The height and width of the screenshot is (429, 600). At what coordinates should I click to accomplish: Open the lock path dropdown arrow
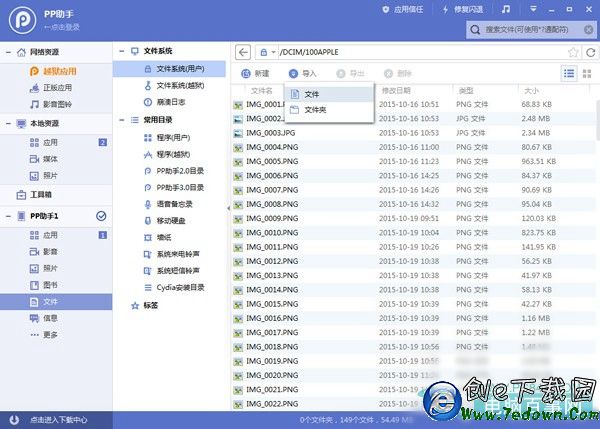pyautogui.click(x=273, y=52)
